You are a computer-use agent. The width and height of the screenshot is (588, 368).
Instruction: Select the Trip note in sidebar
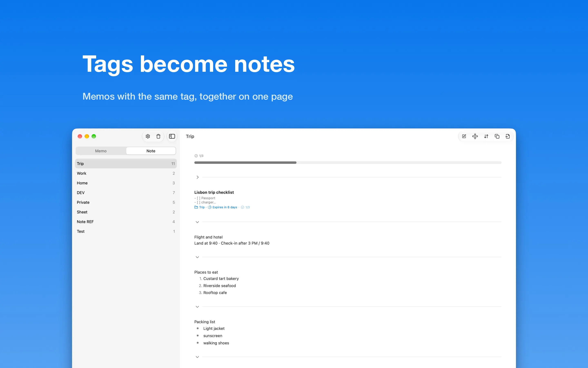click(126, 164)
